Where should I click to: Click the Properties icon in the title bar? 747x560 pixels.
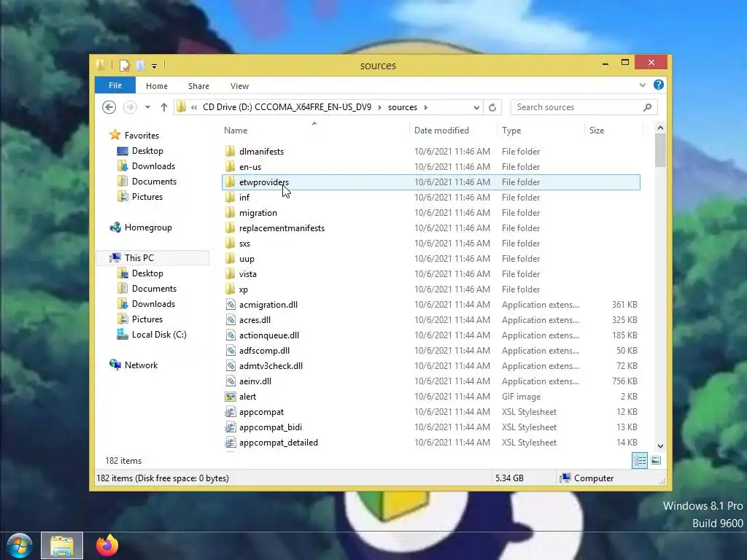[x=124, y=66]
